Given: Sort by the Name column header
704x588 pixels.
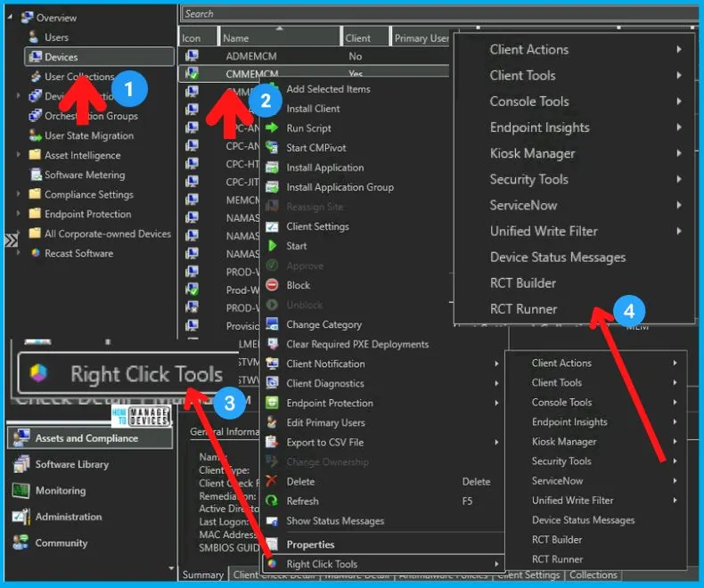Looking at the screenshot, I should pos(279,37).
